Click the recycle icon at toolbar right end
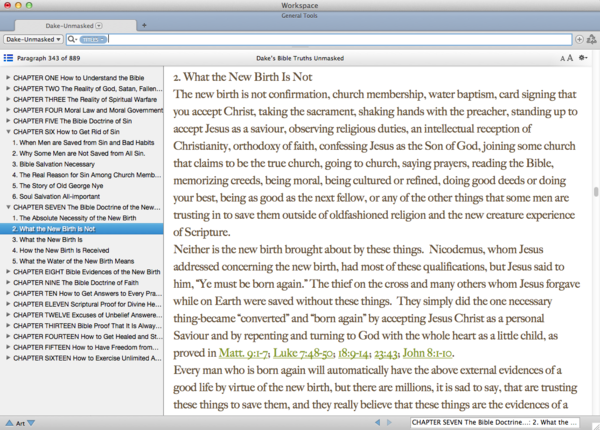Screen dimensions: 600x430 point(592,39)
